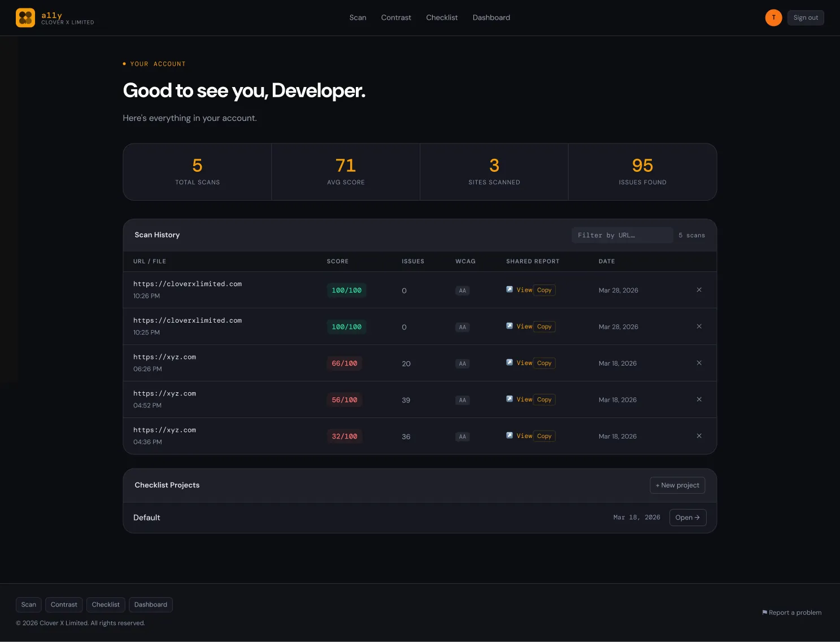Create a new checklist project
The height and width of the screenshot is (642, 840).
click(677, 485)
